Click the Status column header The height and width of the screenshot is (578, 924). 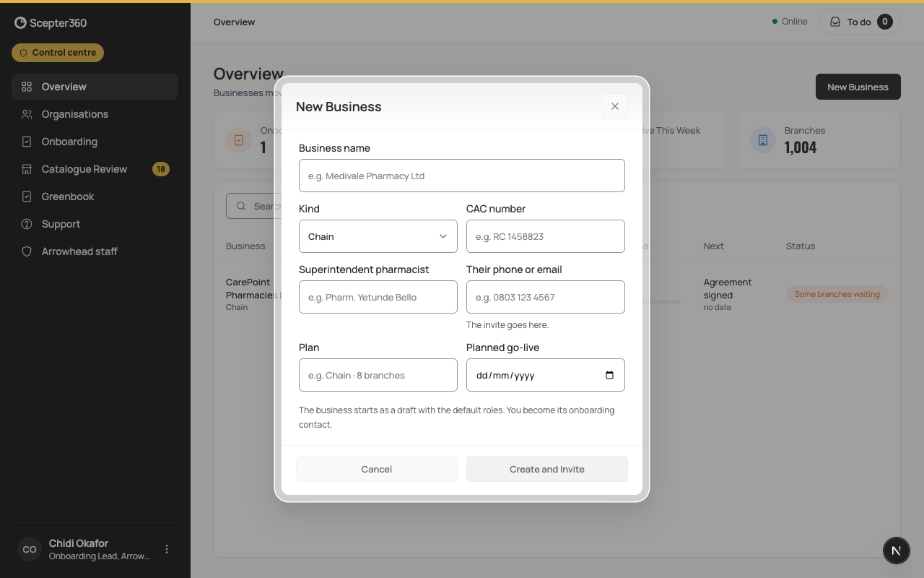801,246
